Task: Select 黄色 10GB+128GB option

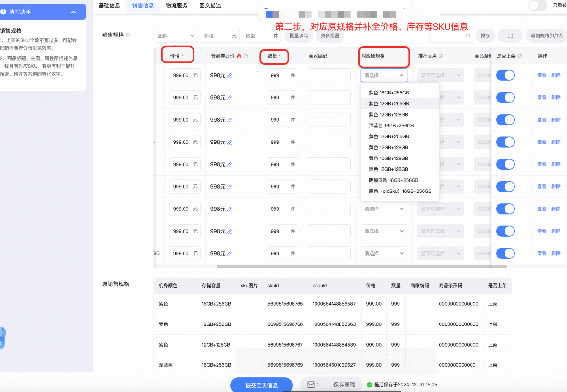Action: (x=400, y=158)
